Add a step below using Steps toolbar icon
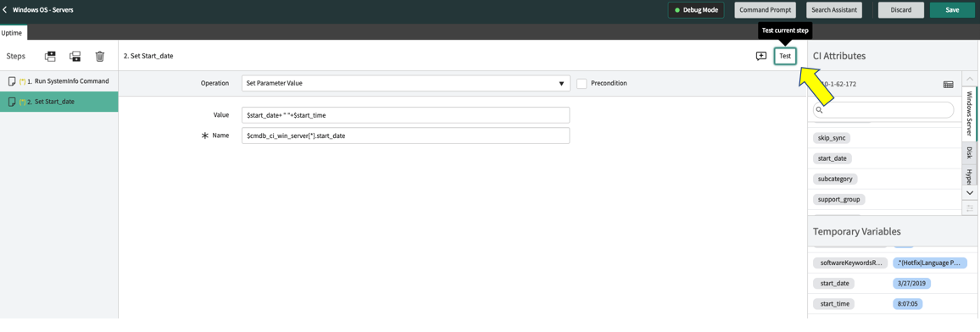Image resolution: width=980 pixels, height=332 pixels. click(75, 56)
